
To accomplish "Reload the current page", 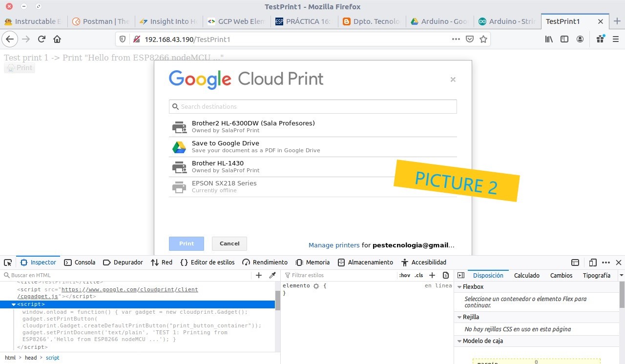I will 42,39.
